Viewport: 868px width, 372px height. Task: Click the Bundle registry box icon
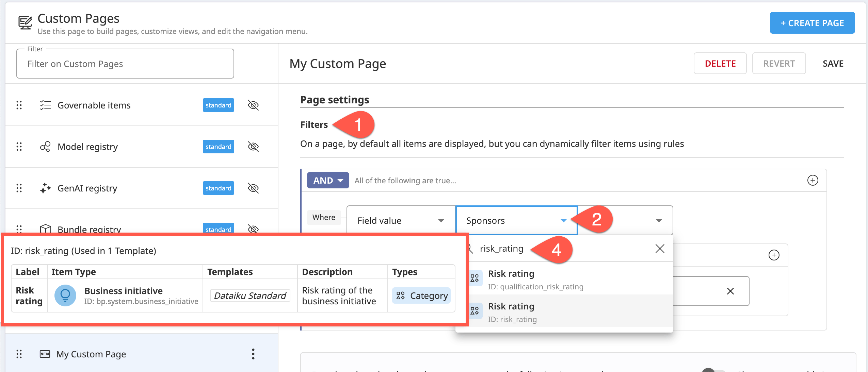point(45,229)
